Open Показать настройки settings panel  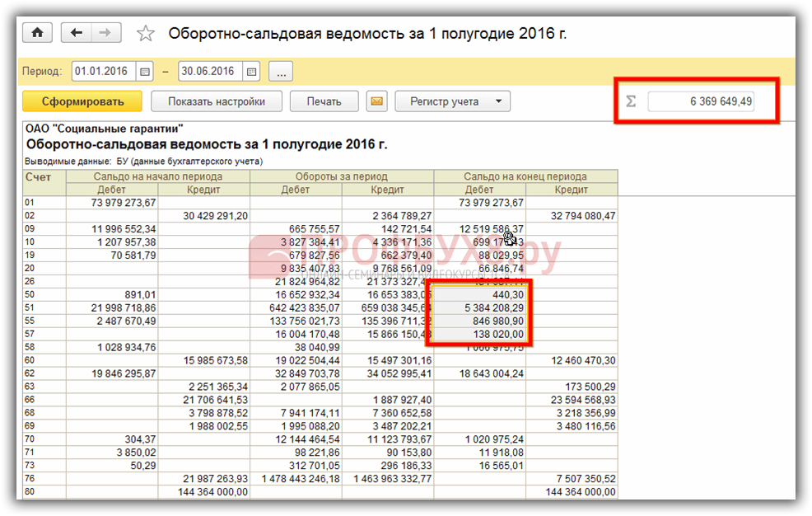click(x=217, y=101)
